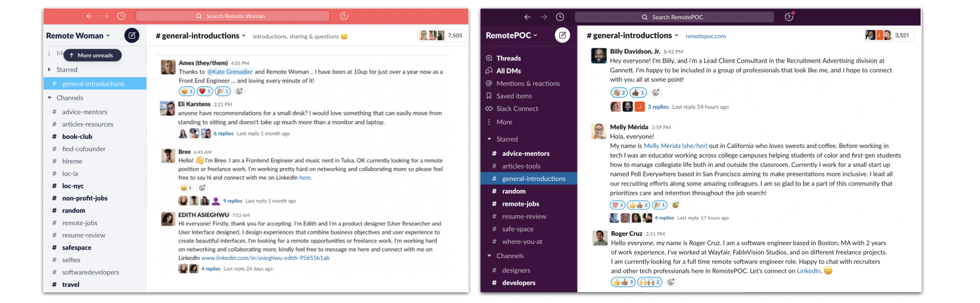Viewport: 980px width, 303px height.
Task: Toggle raised hands reaction on Roger's message
Action: coord(649,282)
